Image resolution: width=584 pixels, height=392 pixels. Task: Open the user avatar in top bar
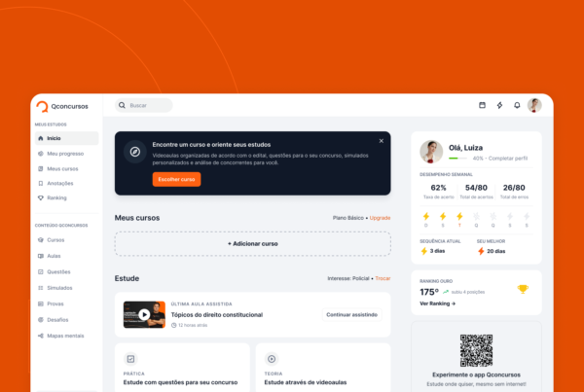(x=534, y=105)
